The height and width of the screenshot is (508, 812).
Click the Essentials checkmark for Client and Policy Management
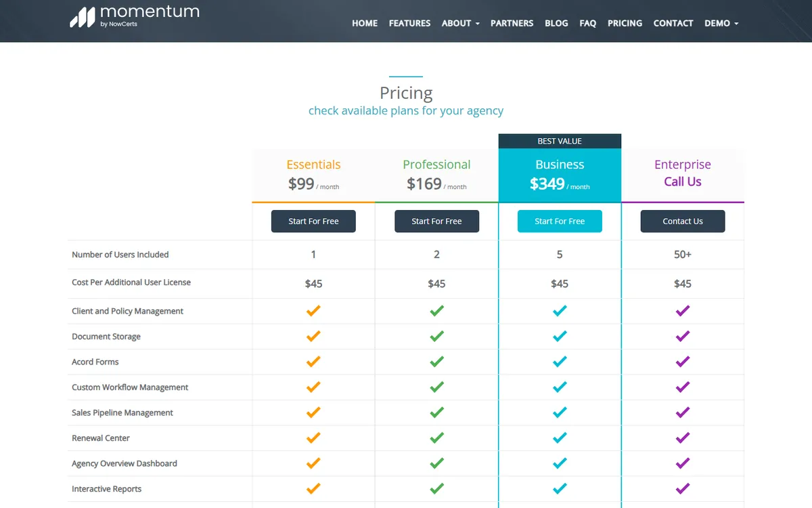tap(313, 311)
